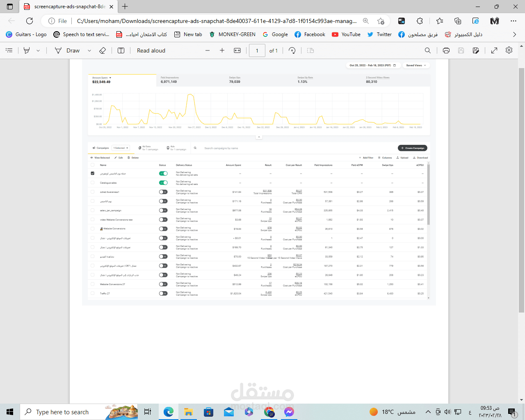
Task: Click the Fit to width icon
Action: click(237, 50)
